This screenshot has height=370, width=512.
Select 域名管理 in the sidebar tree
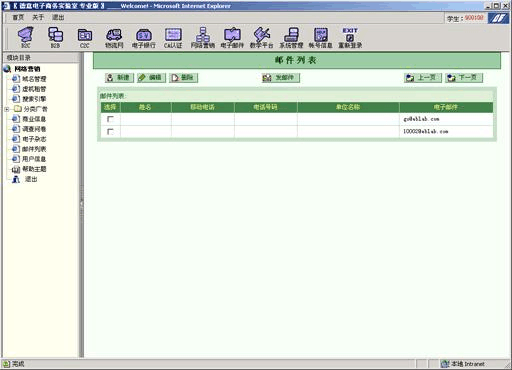click(x=34, y=79)
